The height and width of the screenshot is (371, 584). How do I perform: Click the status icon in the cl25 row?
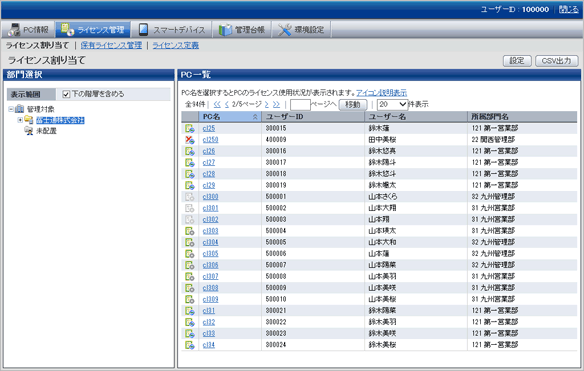click(190, 129)
